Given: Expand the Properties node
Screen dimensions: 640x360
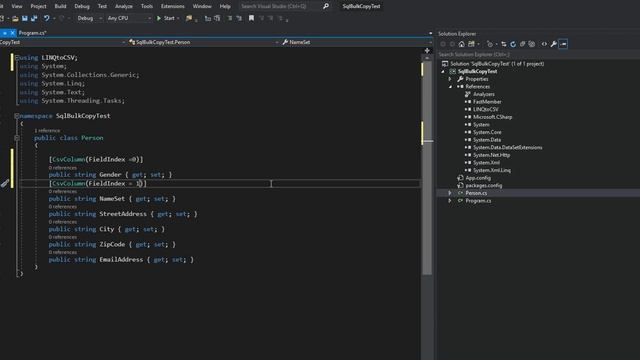Looking at the screenshot, I should point(450,79).
